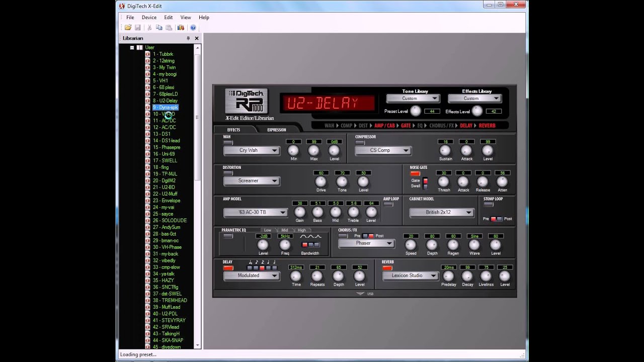644x362 pixels.
Task: Select the last delay tap note button
Action: pyautogui.click(x=274, y=267)
